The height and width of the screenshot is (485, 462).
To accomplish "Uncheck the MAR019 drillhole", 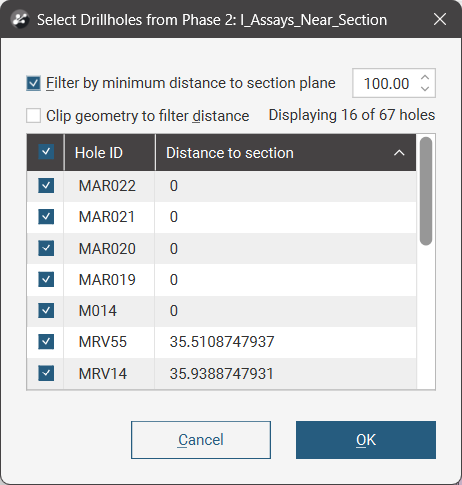I will point(46,279).
